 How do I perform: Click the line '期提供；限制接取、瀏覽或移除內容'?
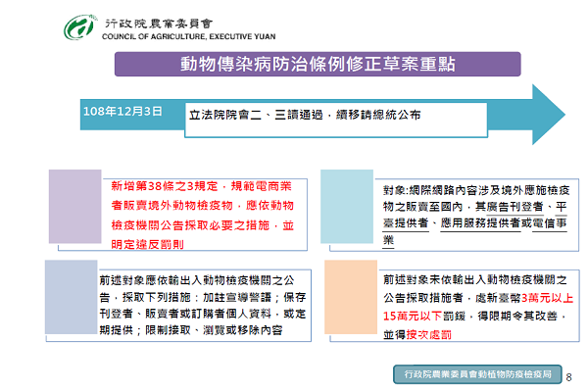click(x=191, y=330)
